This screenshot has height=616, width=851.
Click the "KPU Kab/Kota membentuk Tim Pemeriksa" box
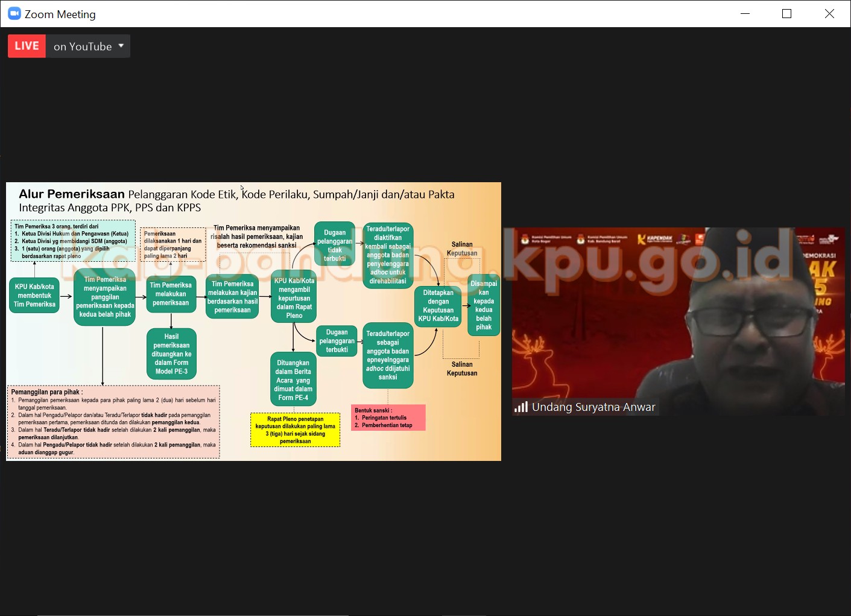point(34,296)
